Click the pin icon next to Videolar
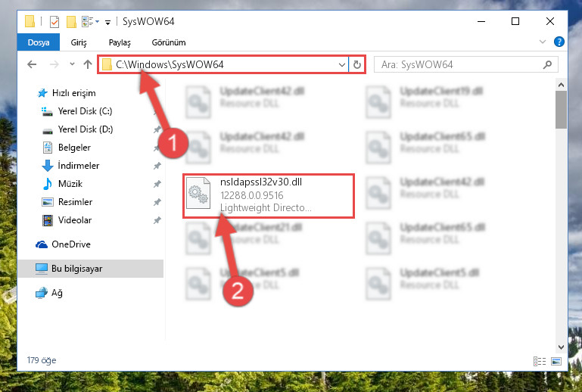Screen dimensions: 582x392 pyautogui.click(x=157, y=220)
